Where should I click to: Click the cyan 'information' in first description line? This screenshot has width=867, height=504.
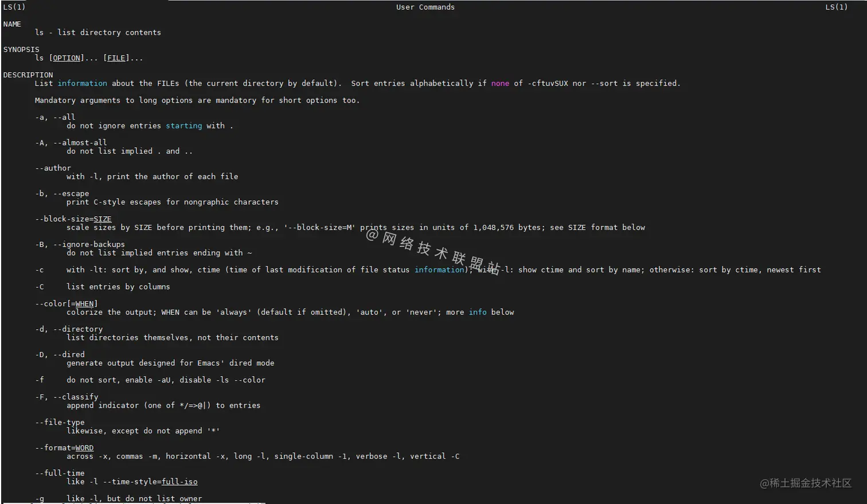pos(82,83)
